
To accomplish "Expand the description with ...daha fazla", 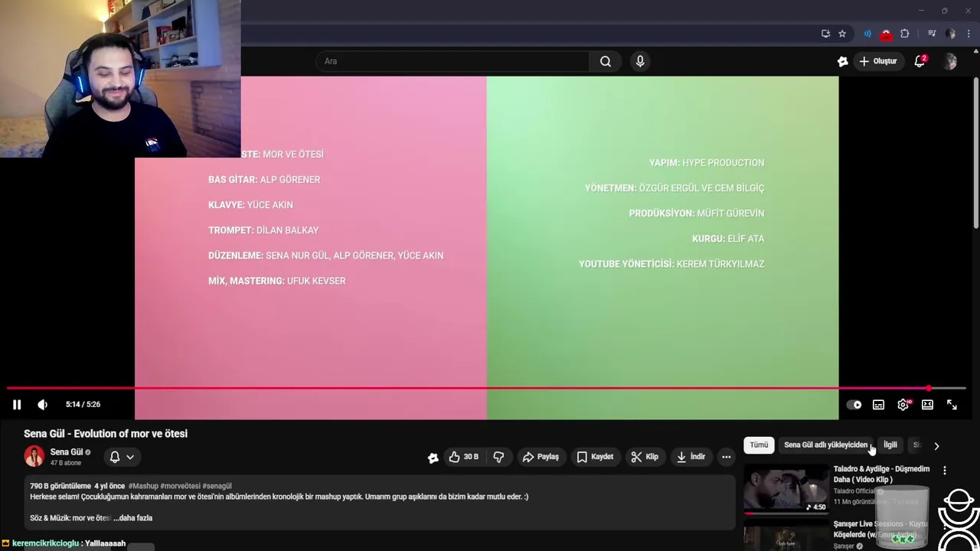I will click(133, 518).
